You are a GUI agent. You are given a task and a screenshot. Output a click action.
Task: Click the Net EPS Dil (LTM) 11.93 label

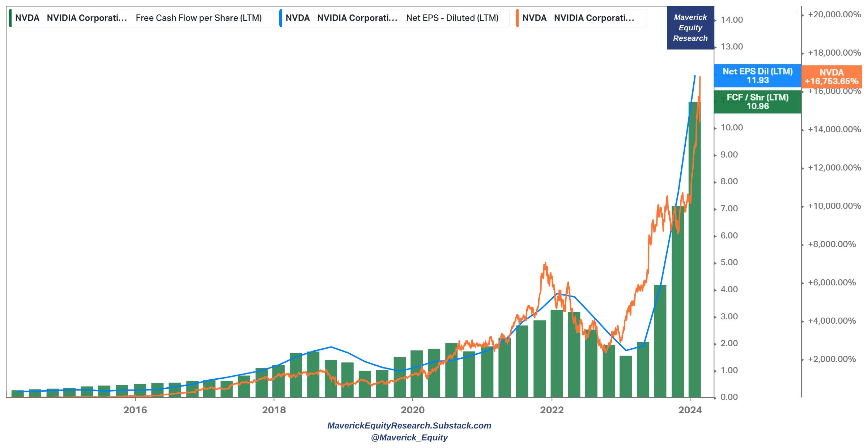pos(757,76)
